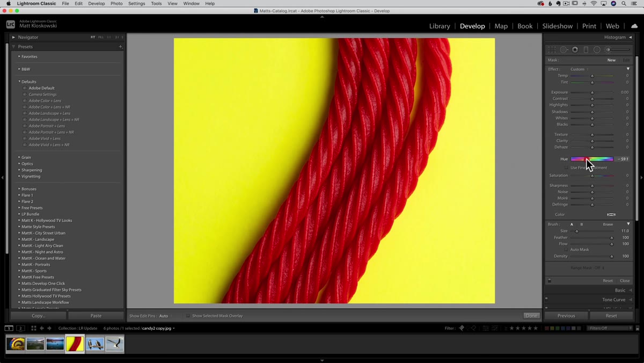Select the Graduated Filter tool icon
644x363 pixels.
click(x=586, y=49)
